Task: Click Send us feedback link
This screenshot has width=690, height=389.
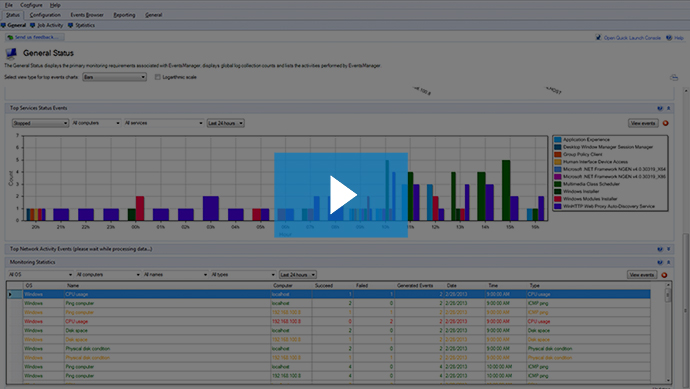Action: pos(35,37)
